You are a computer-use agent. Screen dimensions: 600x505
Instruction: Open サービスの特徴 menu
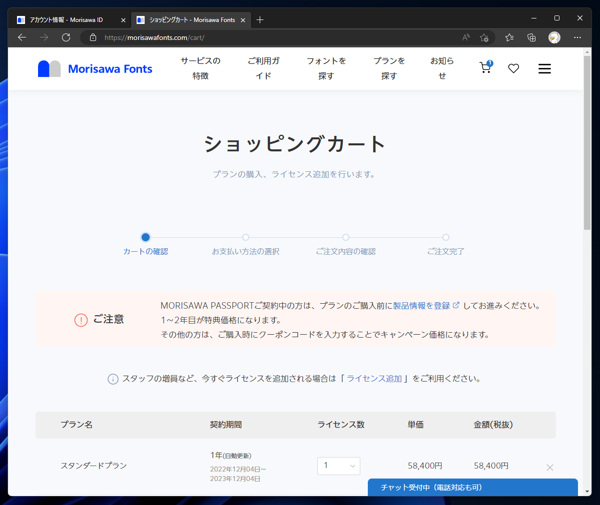(201, 68)
